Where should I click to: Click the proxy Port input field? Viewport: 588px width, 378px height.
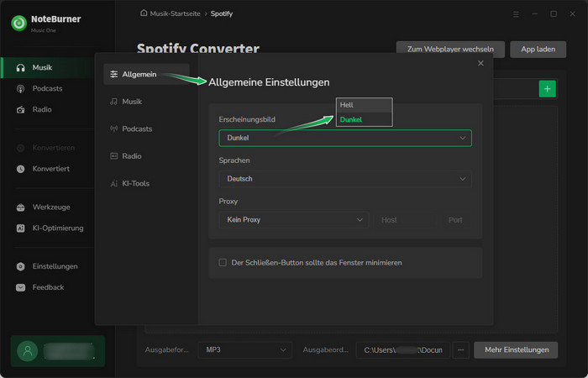tap(455, 220)
